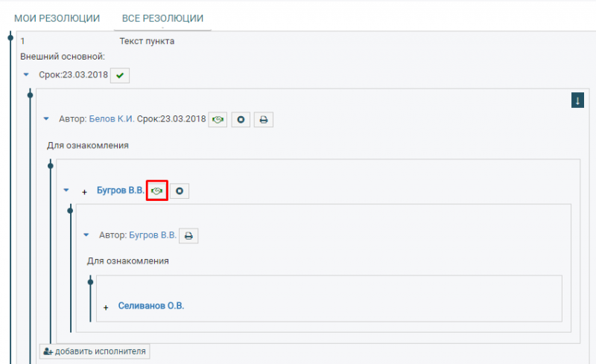
Task: Click the down arrow button at top right
Action: [x=577, y=100]
